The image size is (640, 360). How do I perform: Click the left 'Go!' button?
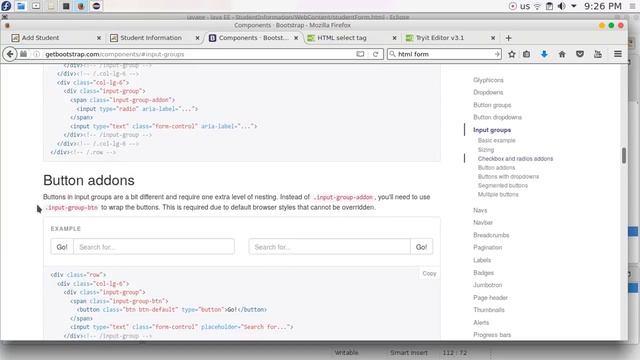tap(62, 247)
